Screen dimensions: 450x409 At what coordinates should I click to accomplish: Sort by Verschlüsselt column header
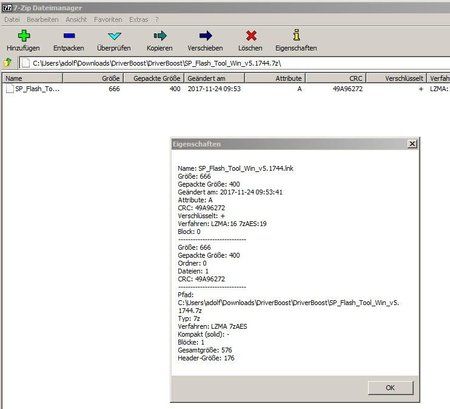(396, 78)
